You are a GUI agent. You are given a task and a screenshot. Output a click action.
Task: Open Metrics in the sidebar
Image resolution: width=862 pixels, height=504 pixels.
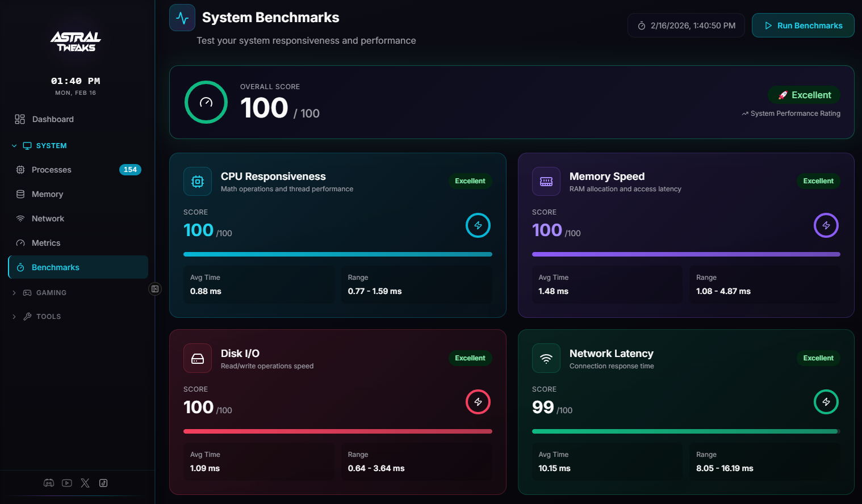tap(45, 243)
